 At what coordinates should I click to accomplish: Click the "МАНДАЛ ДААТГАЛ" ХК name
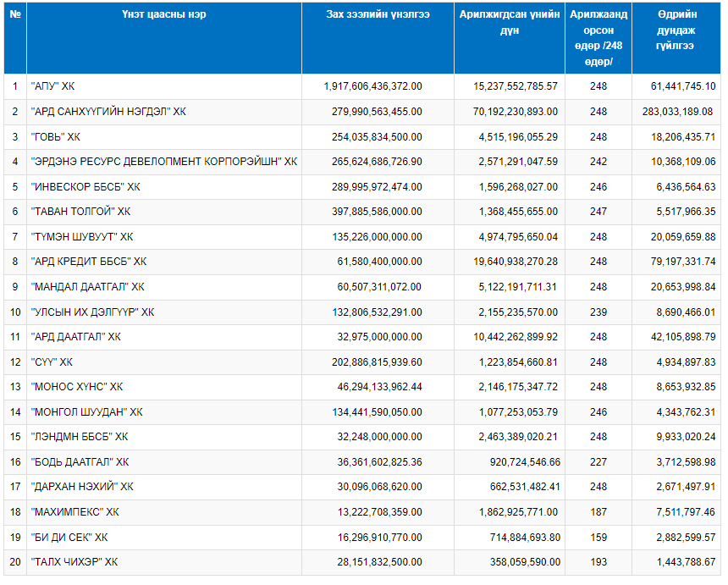(x=87, y=287)
